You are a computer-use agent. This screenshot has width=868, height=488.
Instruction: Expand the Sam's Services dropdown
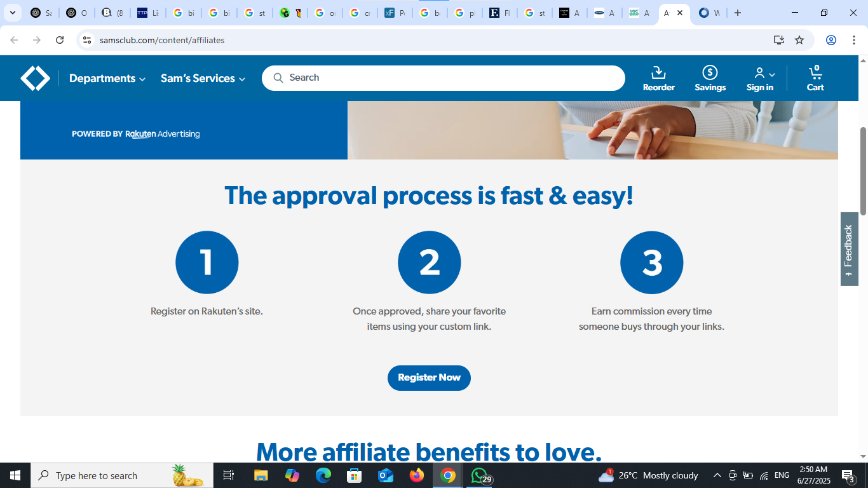pos(203,78)
